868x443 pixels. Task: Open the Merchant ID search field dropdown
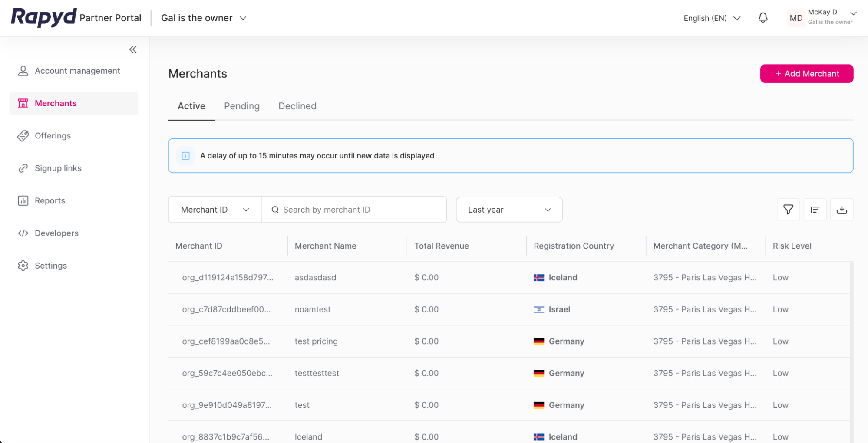[214, 210]
